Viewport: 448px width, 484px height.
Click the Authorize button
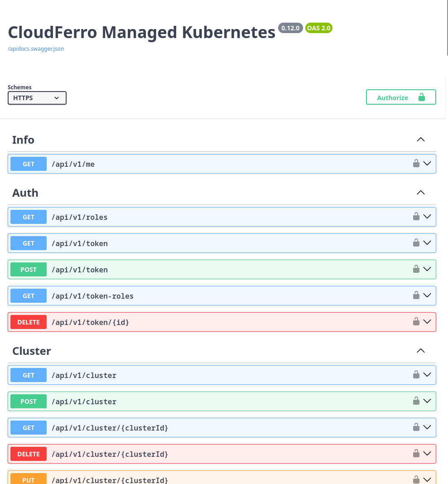(401, 97)
